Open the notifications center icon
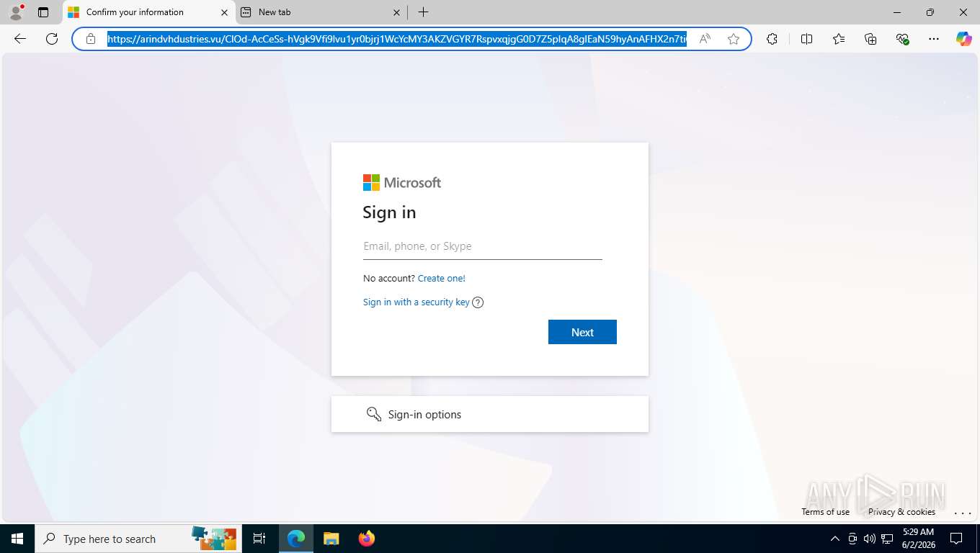980x553 pixels. tap(956, 539)
